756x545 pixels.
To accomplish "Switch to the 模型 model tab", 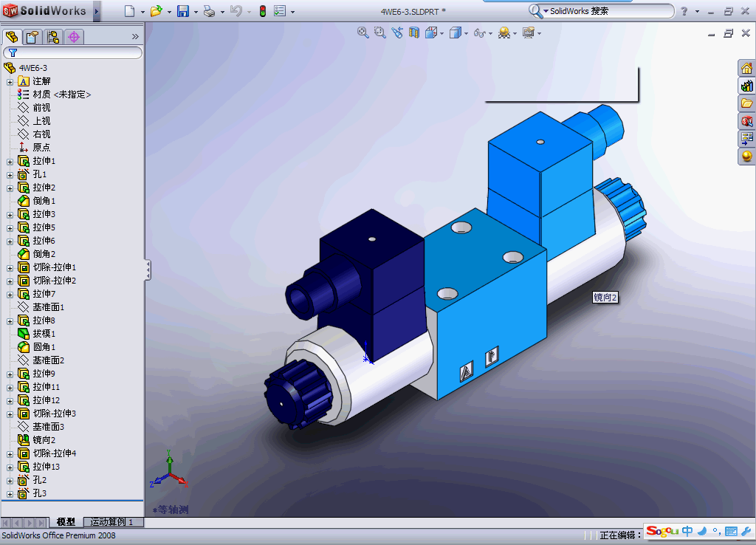I will pyautogui.click(x=66, y=522).
